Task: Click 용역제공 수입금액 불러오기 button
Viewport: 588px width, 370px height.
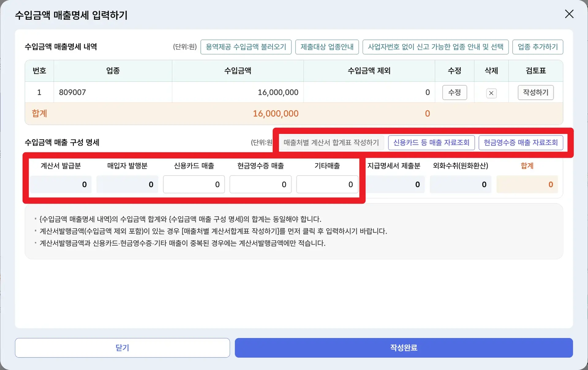Action: tap(246, 47)
